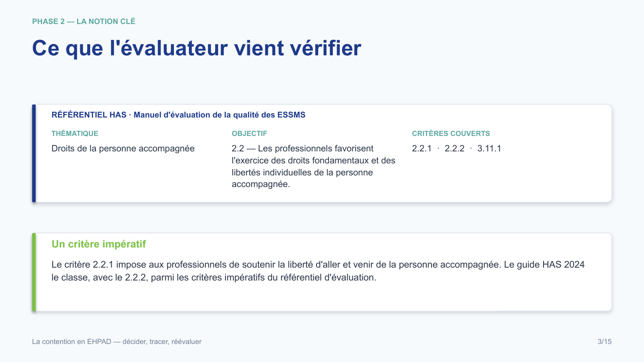Select the title "Ce que l'évaluateur vient vérifier"
Viewport: 644px width, 362px height.
[x=197, y=48]
